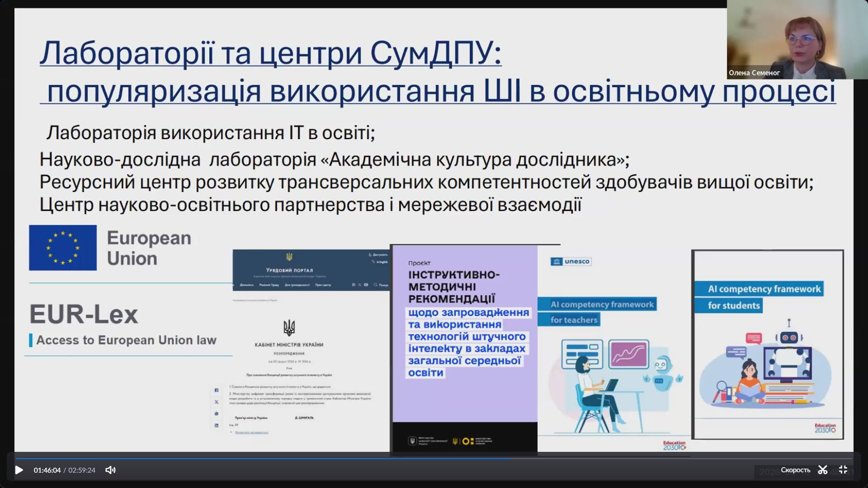Click Access to European Union law text
868x488 pixels.
(126, 340)
